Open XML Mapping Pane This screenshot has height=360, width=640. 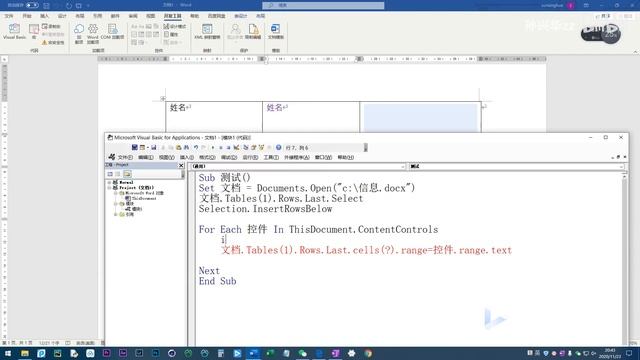coord(207,31)
